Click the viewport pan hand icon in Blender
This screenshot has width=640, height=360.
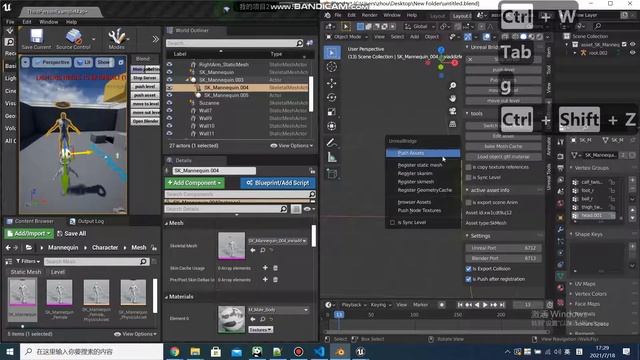(x=452, y=98)
